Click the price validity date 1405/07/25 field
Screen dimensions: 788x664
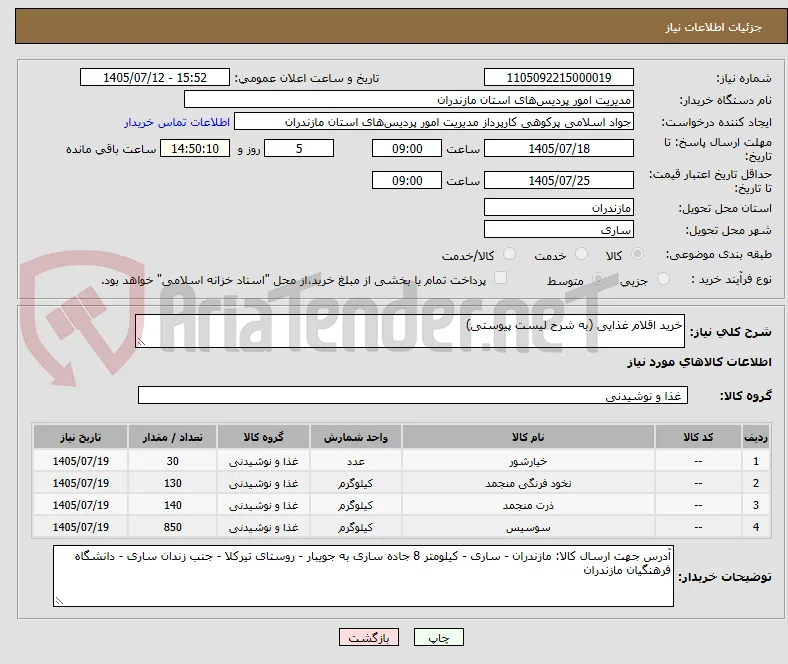(559, 180)
